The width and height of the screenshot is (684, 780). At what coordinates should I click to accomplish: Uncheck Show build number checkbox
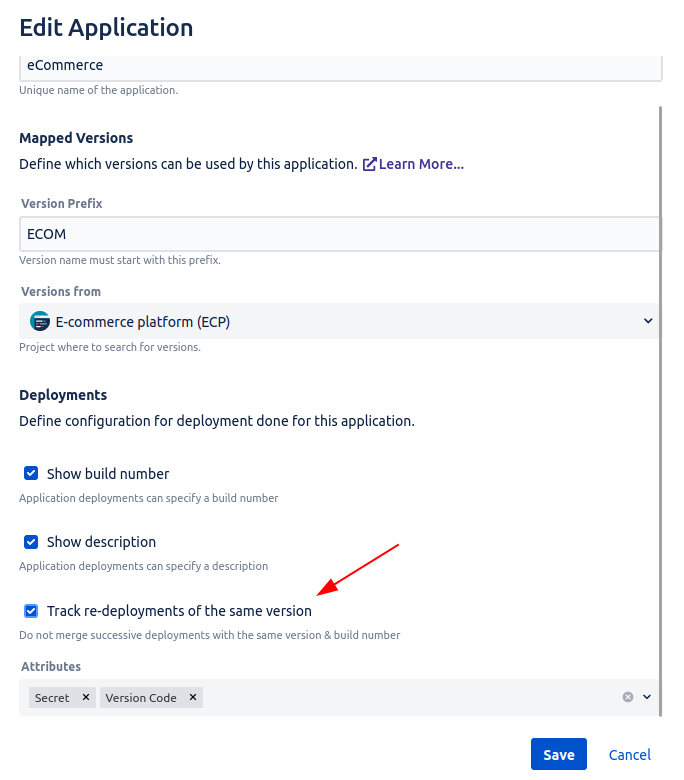(x=31, y=474)
